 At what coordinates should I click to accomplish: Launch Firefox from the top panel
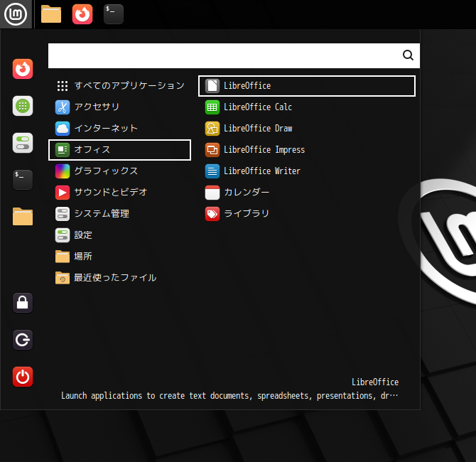[x=82, y=14]
